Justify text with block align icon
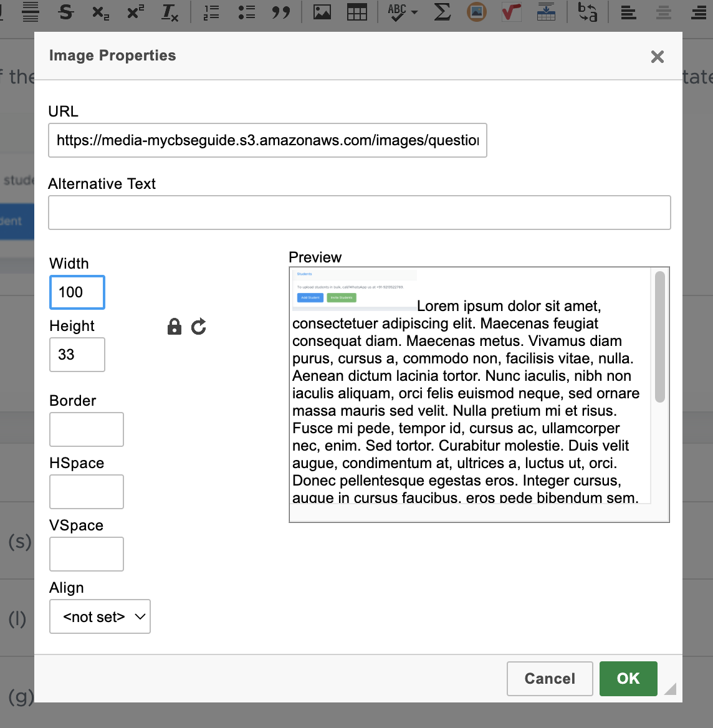Image resolution: width=713 pixels, height=728 pixels. [31, 12]
